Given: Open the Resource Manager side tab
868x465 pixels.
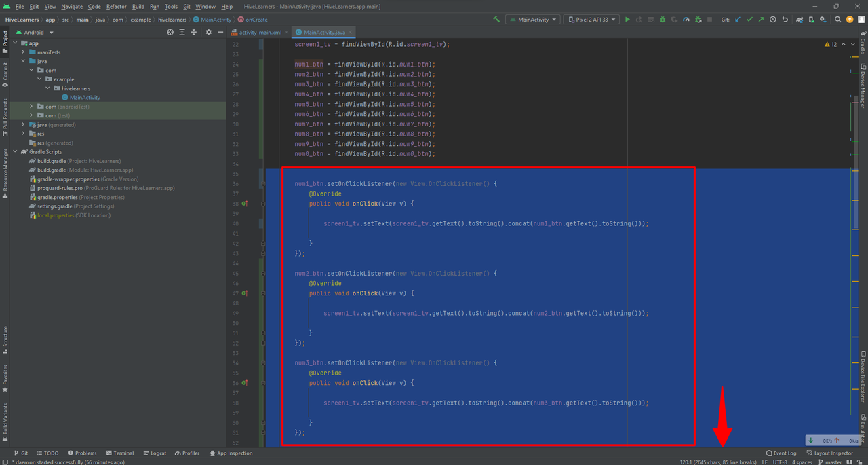Looking at the screenshot, I should [5, 174].
